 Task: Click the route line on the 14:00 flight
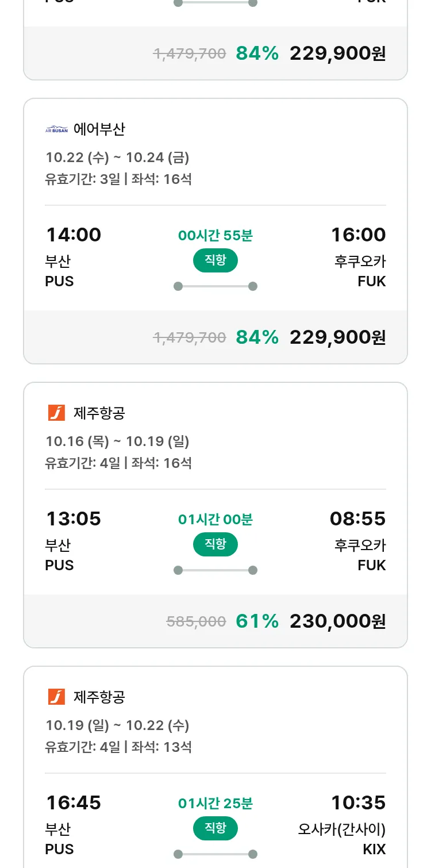pyautogui.click(x=215, y=286)
